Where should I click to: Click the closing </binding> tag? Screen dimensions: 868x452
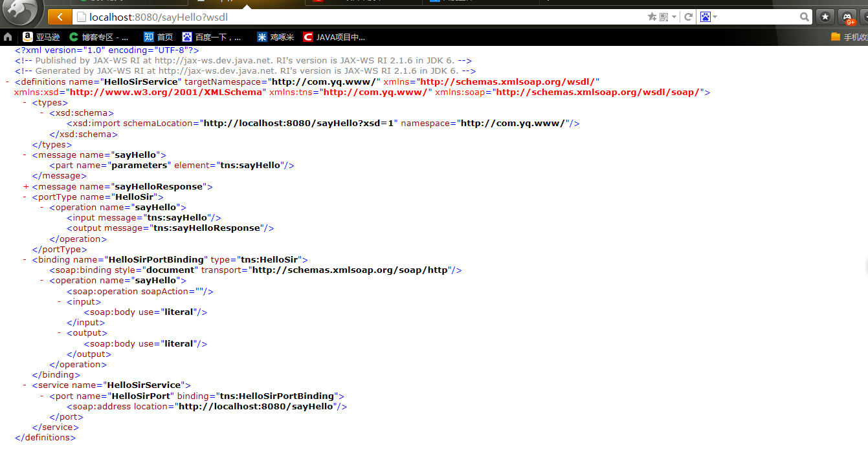tap(56, 374)
